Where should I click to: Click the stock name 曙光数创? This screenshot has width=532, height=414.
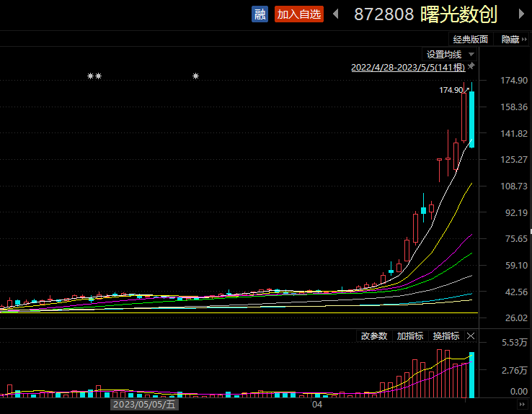click(x=459, y=14)
